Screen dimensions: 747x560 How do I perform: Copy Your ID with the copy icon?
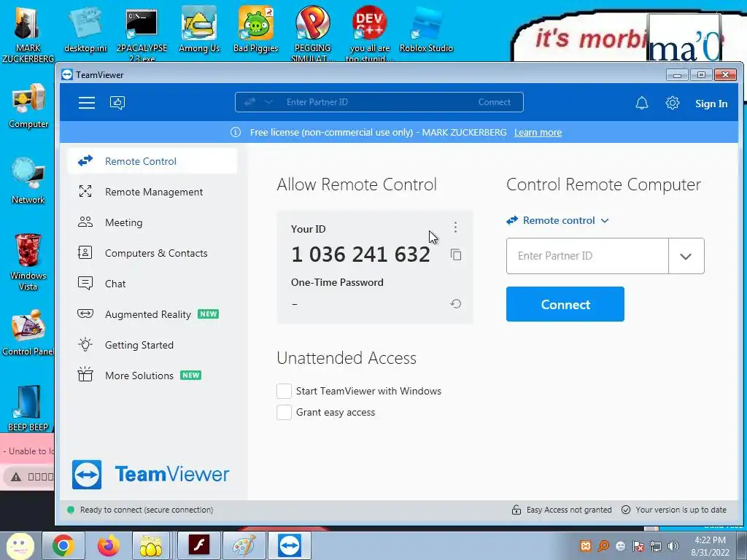(x=456, y=254)
